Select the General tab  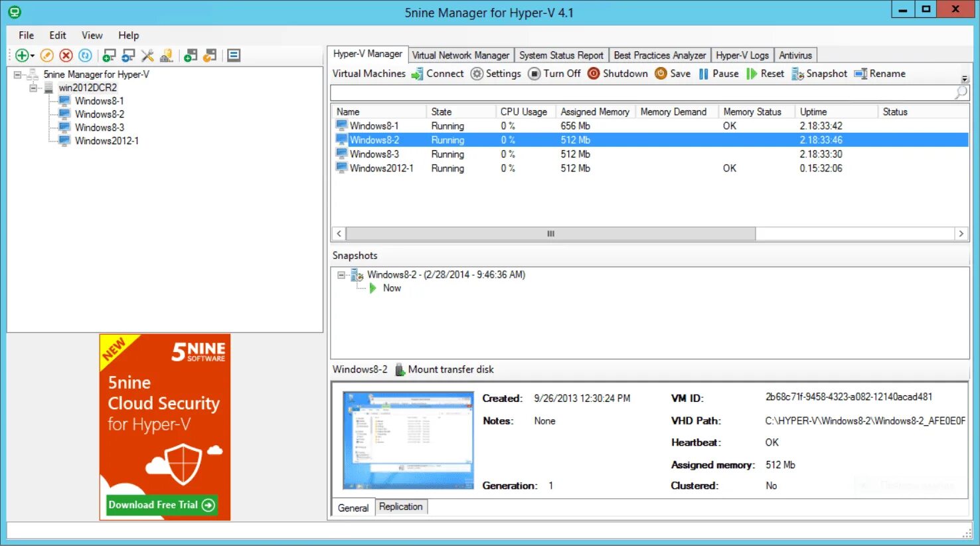coord(353,508)
